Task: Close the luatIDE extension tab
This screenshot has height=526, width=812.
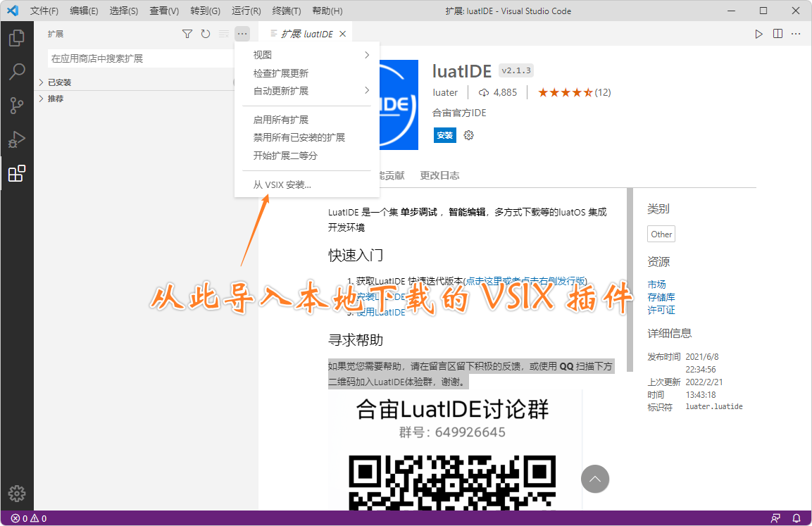Action: 342,35
